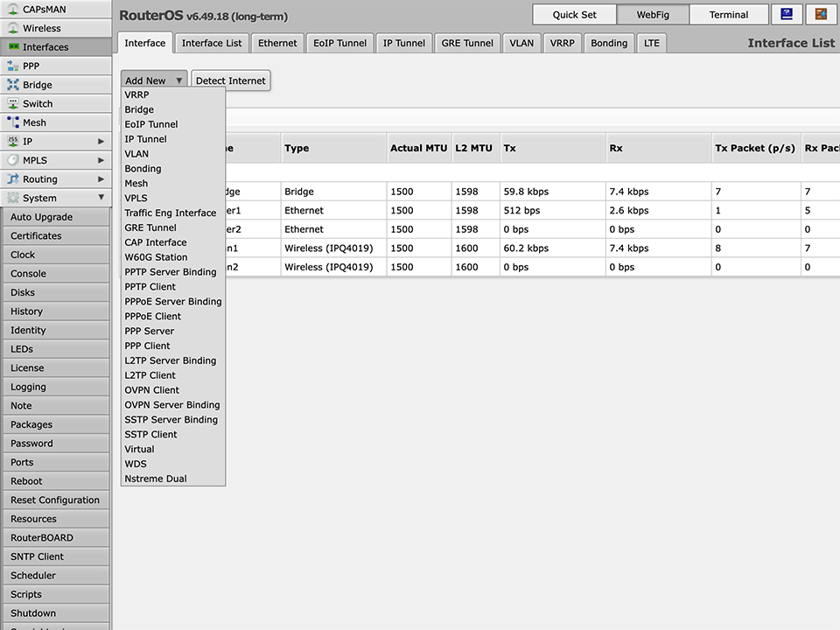Select the Mesh icon in sidebar
The height and width of the screenshot is (630, 840).
coord(13,122)
